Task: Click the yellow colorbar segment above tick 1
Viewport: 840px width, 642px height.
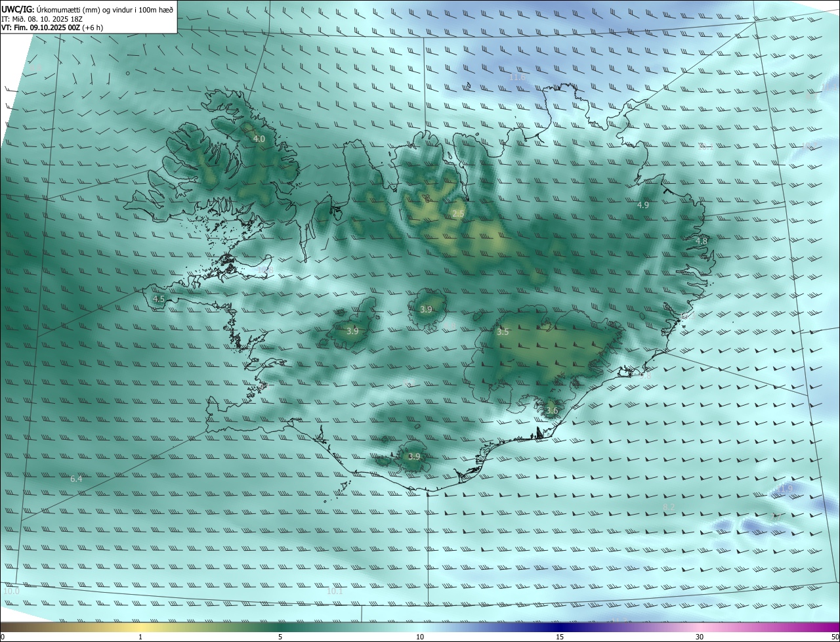Action: click(140, 627)
